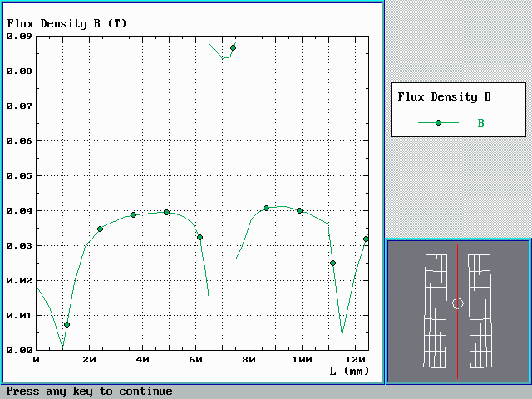
Task: Click the y-axis label 0.07
Action: [x=19, y=106]
